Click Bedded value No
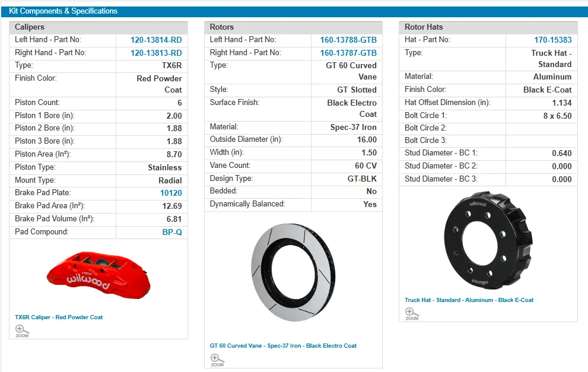Image resolution: width=588 pixels, height=372 pixels. [x=371, y=192]
